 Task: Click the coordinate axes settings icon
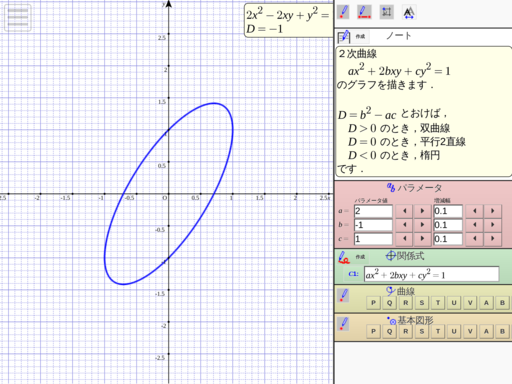click(x=387, y=12)
